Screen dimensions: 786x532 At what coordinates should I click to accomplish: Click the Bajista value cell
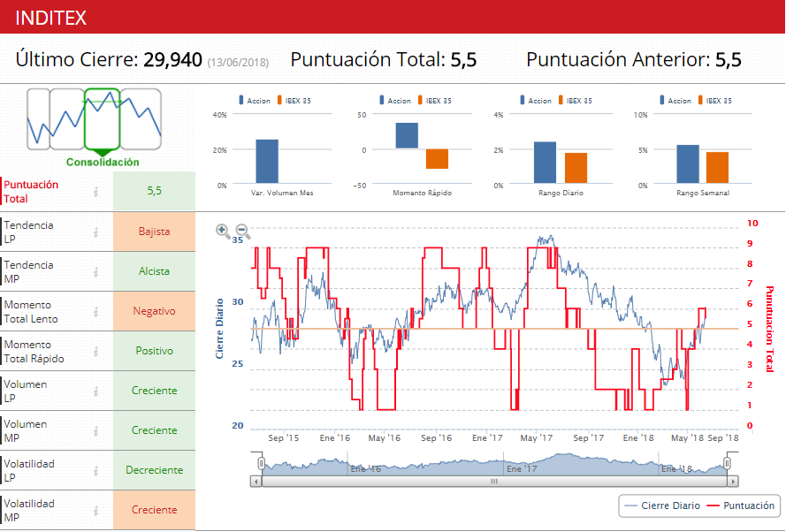(155, 232)
